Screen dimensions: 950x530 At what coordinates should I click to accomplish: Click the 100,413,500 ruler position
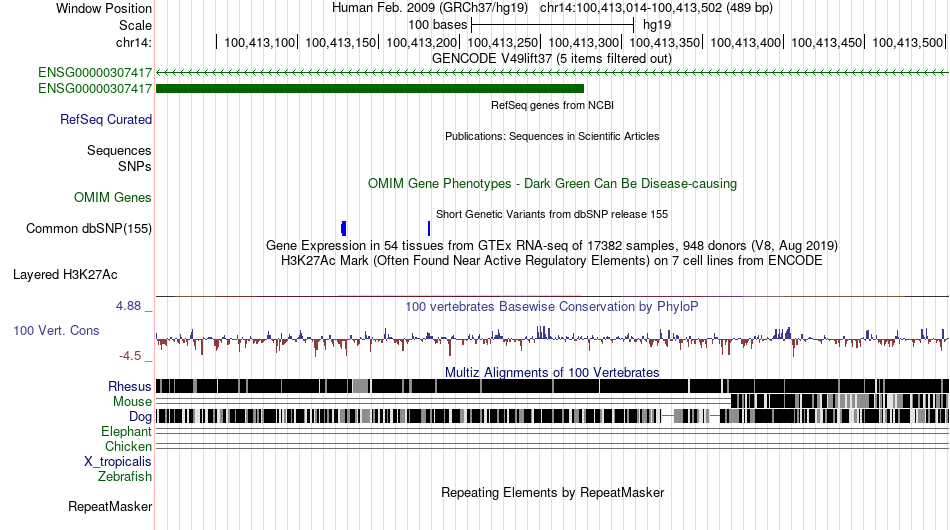coord(908,42)
